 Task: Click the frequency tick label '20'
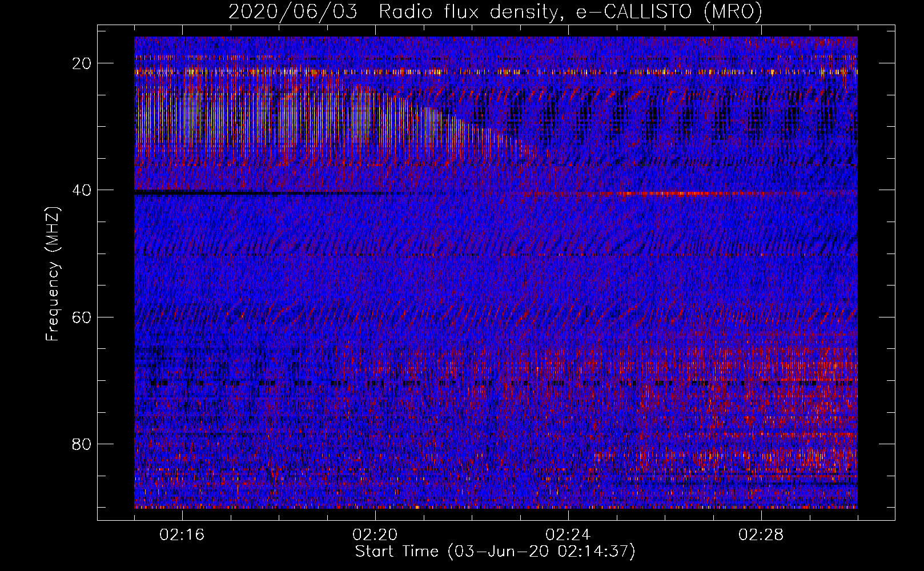point(82,63)
